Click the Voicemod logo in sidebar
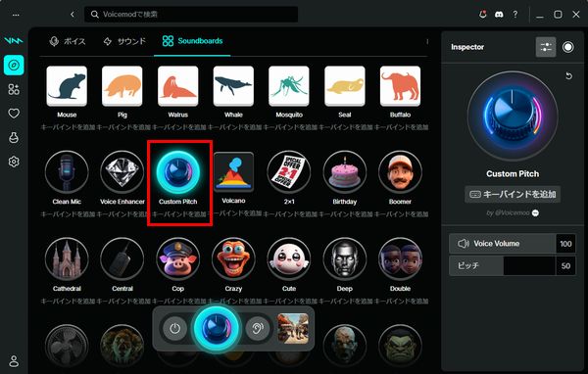 coord(14,40)
